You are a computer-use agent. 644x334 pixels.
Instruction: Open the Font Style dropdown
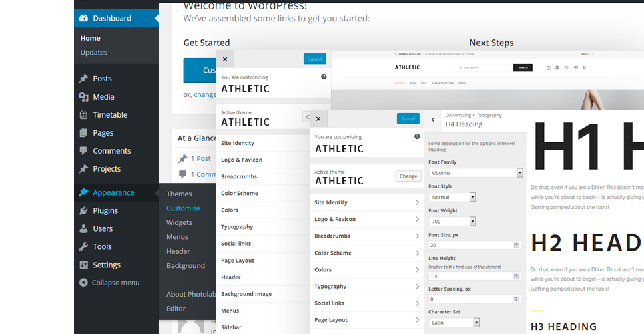(x=452, y=197)
